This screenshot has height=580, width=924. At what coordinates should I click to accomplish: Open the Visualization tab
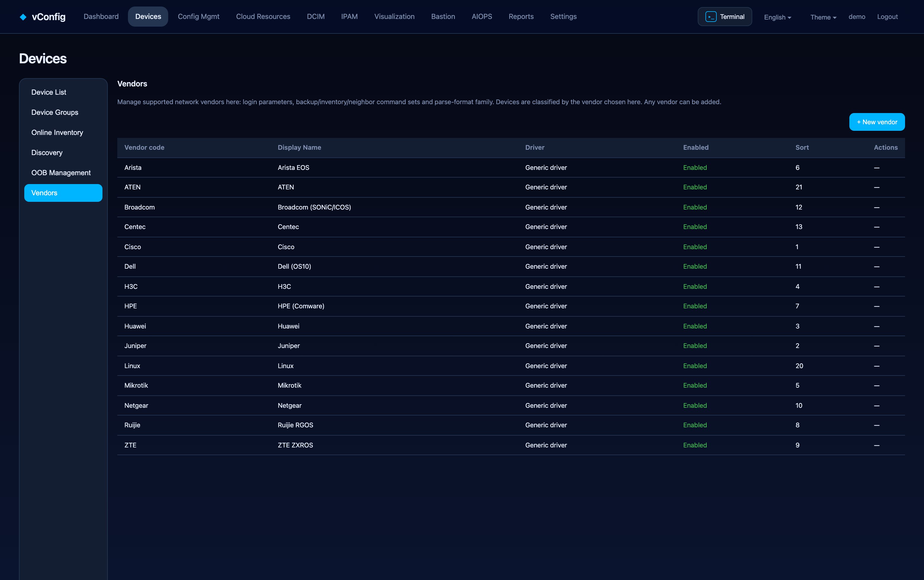[394, 17]
